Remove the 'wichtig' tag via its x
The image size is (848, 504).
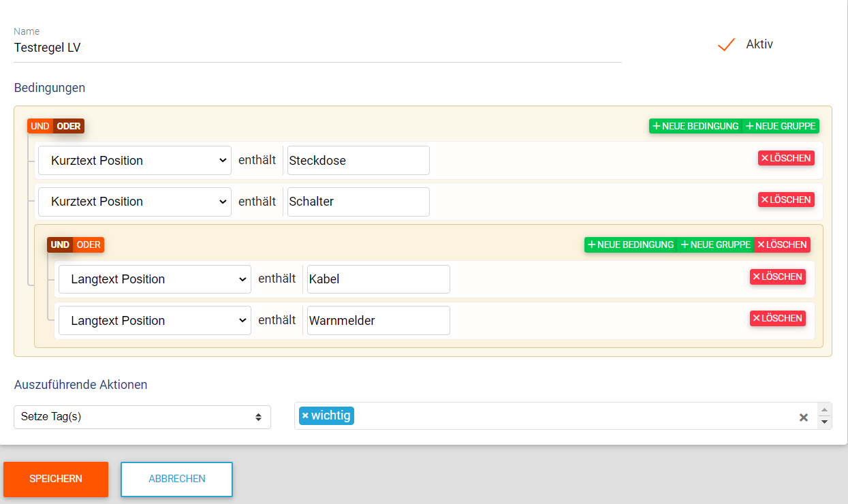[305, 415]
